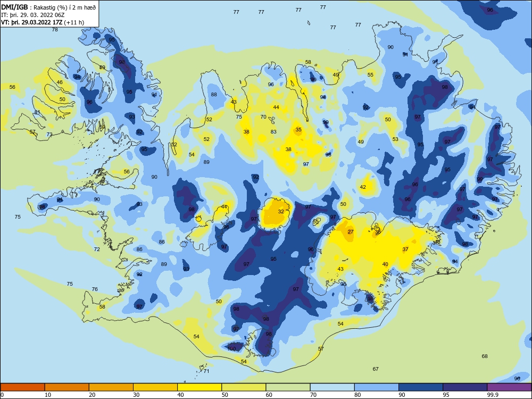The width and height of the screenshot is (532, 399).
Task: Click the 0–10 dark orange legend swatch
Action: (22, 387)
